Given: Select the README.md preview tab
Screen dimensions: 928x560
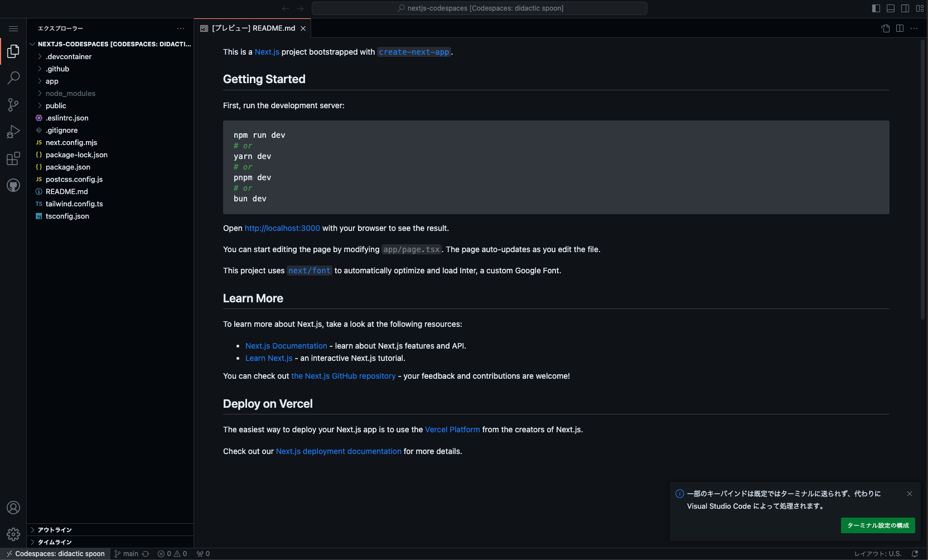Looking at the screenshot, I should click(253, 28).
